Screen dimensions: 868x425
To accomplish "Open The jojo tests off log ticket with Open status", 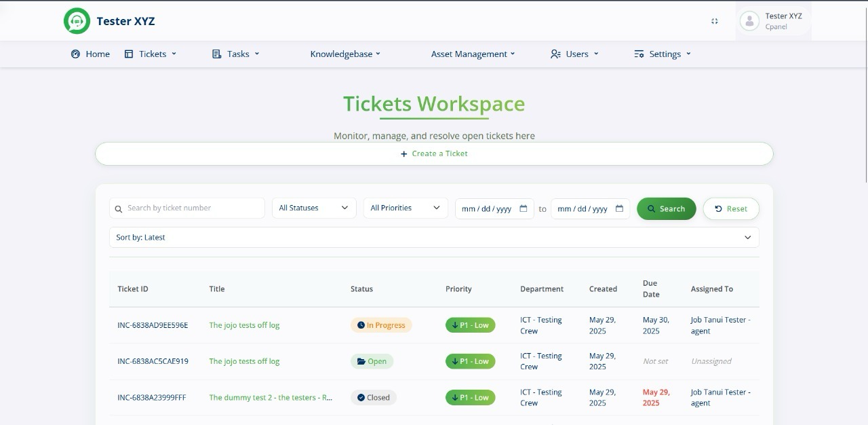I will coord(244,361).
